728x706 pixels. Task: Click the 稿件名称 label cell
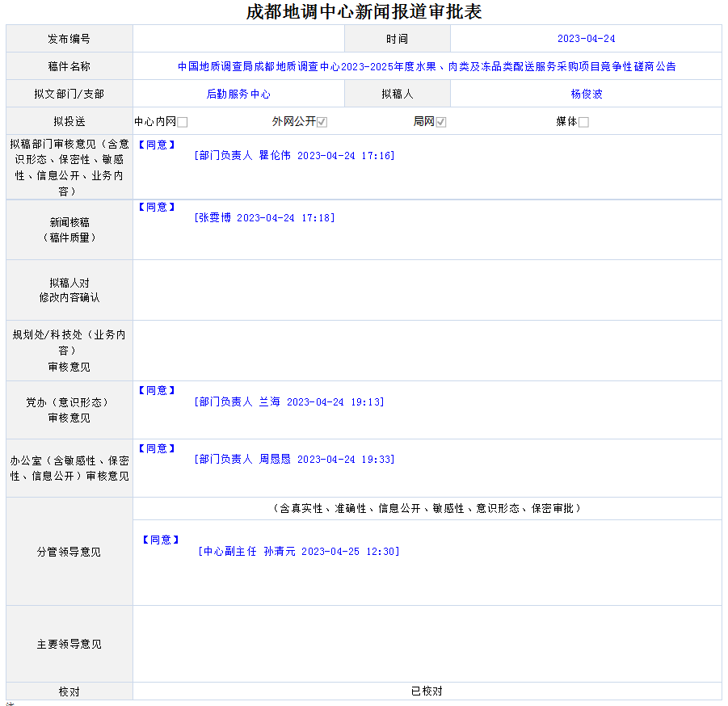tap(69, 66)
